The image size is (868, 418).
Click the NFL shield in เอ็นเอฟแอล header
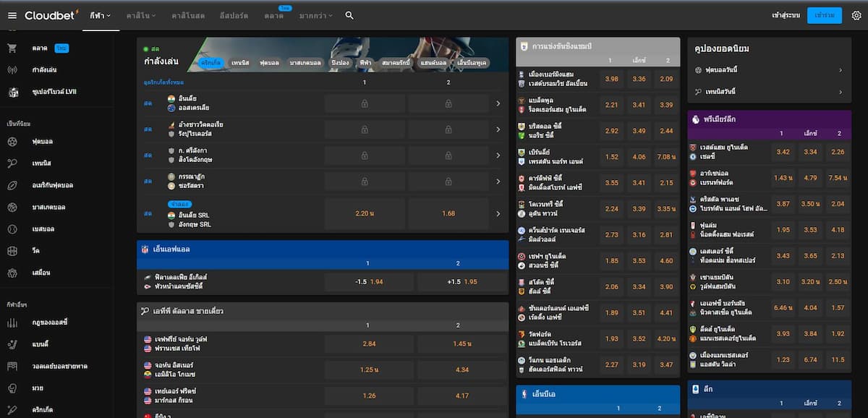point(145,249)
